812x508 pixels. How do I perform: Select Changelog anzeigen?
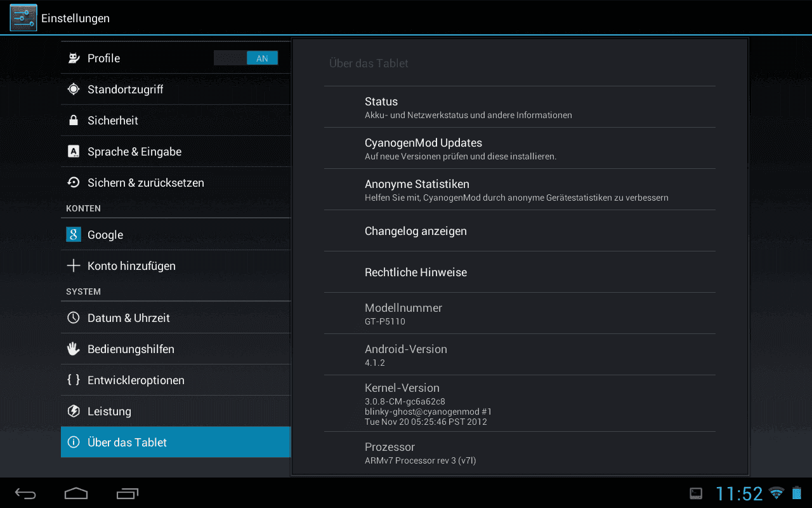coord(520,231)
